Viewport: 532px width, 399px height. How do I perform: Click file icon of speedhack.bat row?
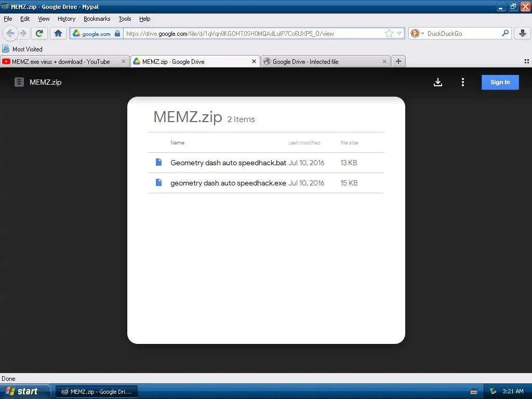click(x=158, y=162)
